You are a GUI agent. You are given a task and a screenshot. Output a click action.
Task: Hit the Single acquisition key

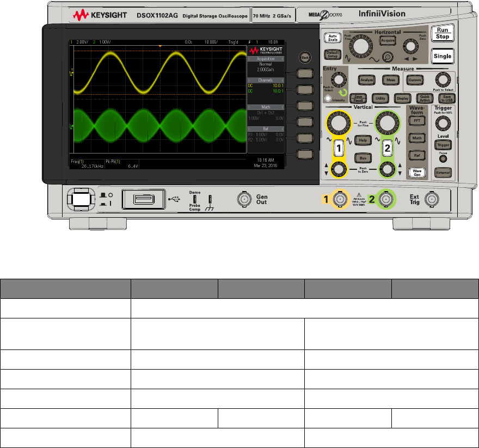coord(442,56)
